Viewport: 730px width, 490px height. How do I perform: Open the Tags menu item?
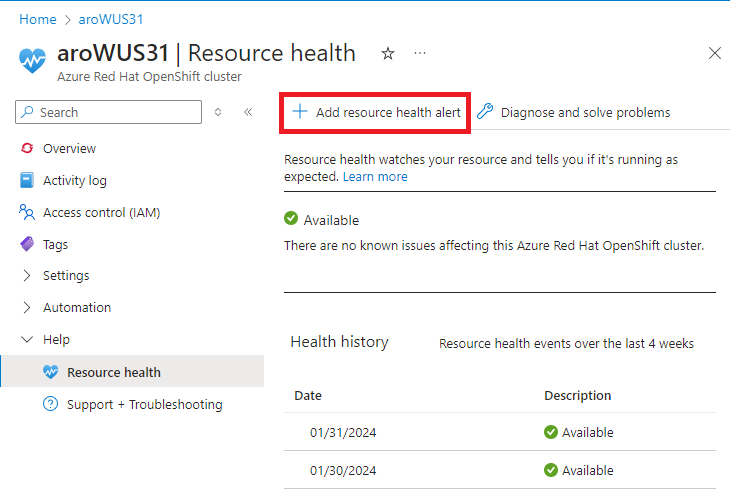(x=55, y=245)
